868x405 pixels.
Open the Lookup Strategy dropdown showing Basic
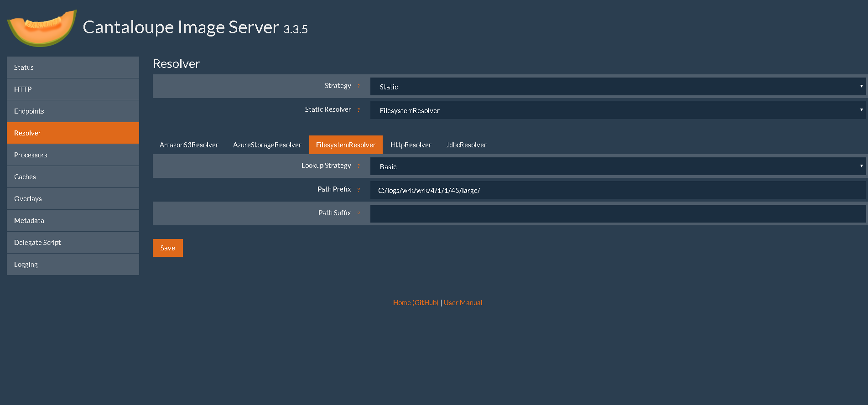[618, 166]
